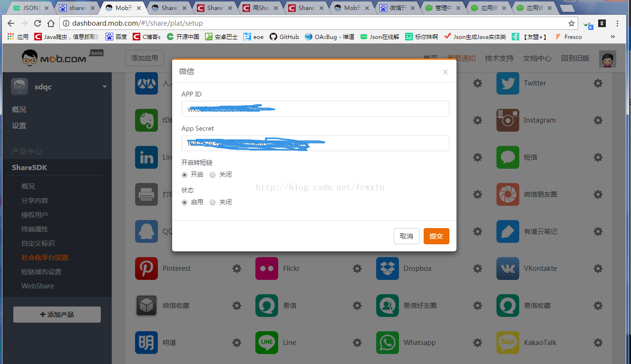Open settings gear for 微信朋友圈
This screenshot has width=631, height=364.
tap(598, 194)
